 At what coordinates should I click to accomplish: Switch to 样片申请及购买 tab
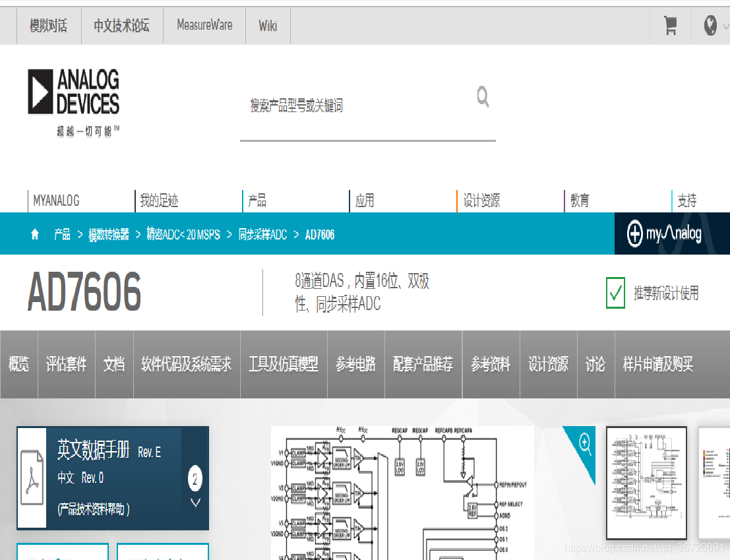[x=658, y=364]
